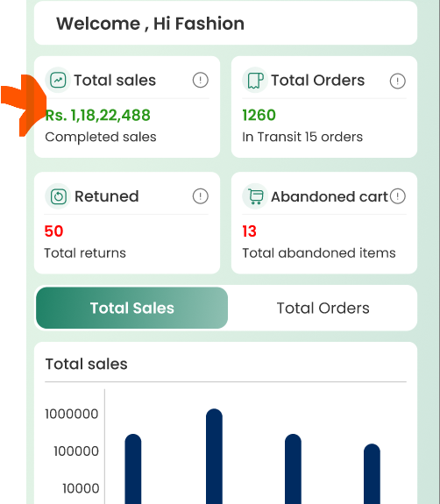
Task: Click the Total sales trend chart icon
Action: (58, 80)
